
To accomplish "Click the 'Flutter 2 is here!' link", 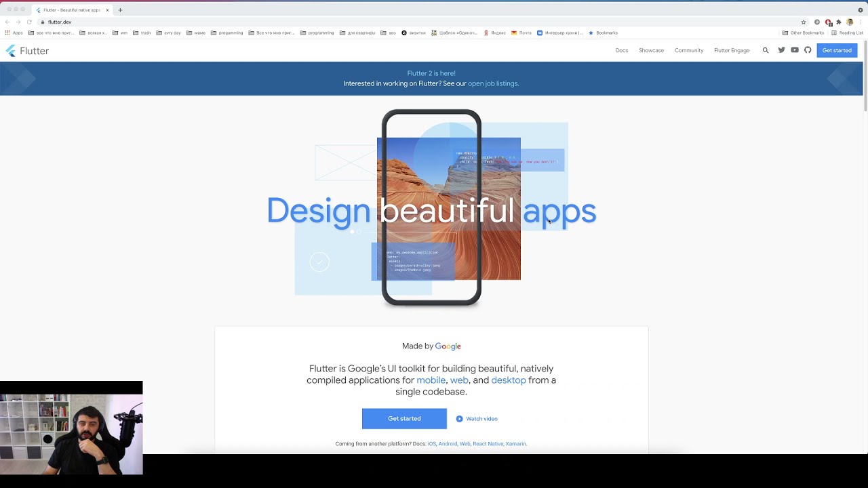I will (x=431, y=73).
